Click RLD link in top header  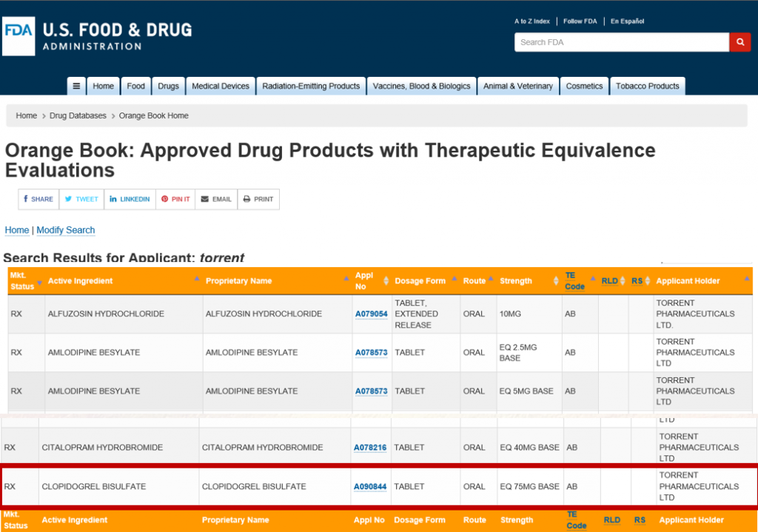610,280
